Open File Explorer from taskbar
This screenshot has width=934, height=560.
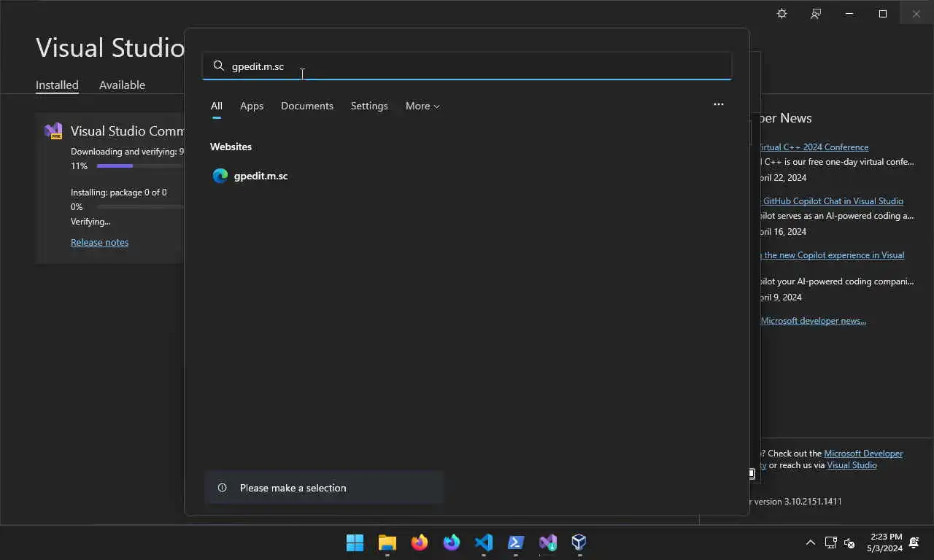pos(387,542)
